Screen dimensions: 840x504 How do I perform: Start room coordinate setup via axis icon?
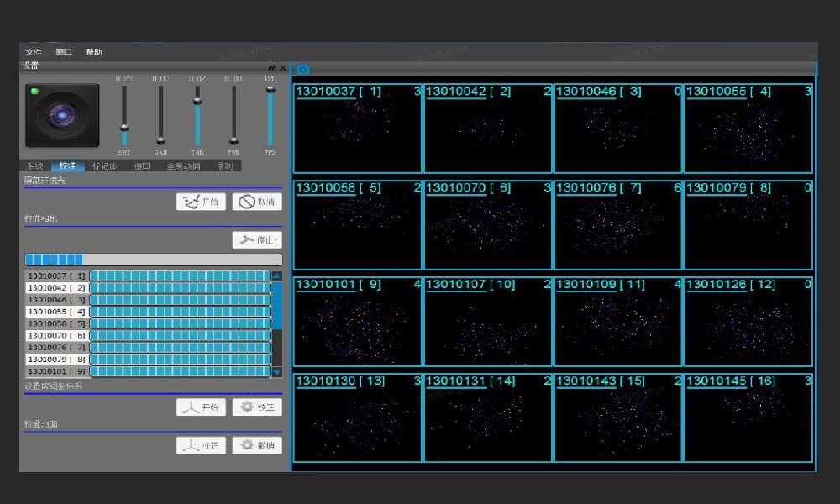pyautogui.click(x=201, y=407)
